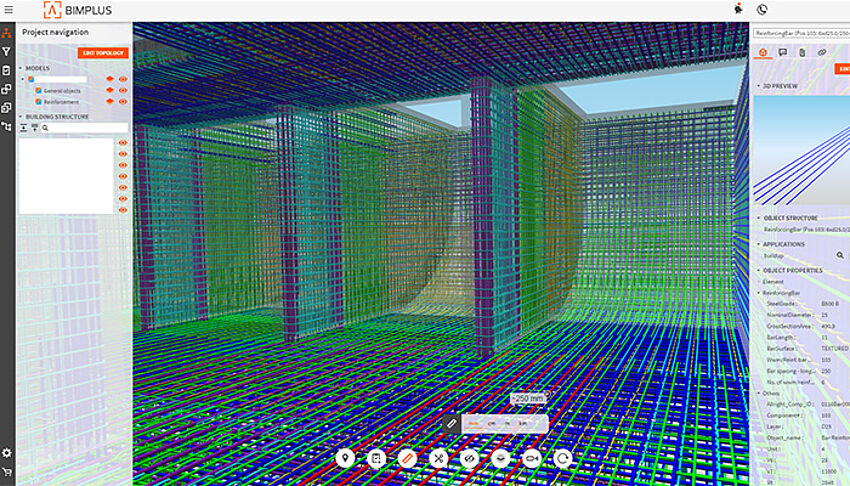Toggle the General objects checkbox
Image resolution: width=850 pixels, height=486 pixels.
click(39, 91)
